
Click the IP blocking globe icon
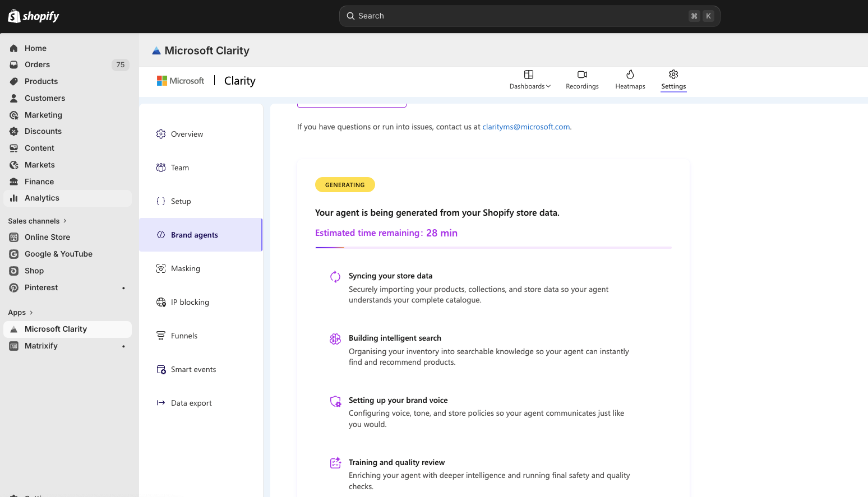click(161, 302)
